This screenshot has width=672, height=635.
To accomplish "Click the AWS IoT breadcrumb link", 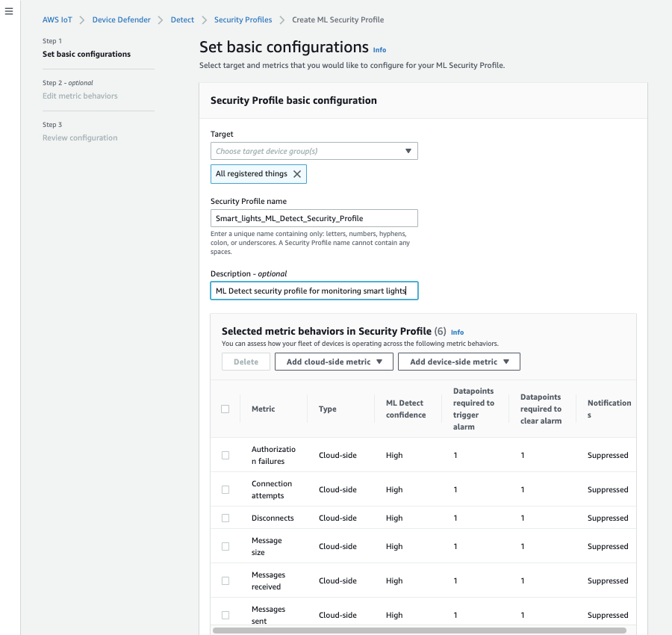I will [57, 19].
